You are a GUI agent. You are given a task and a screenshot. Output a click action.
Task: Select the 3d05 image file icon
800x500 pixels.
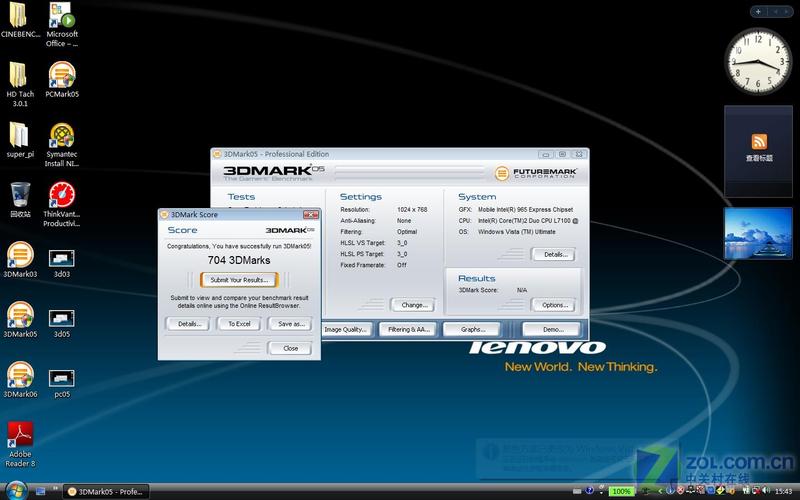click(62, 323)
